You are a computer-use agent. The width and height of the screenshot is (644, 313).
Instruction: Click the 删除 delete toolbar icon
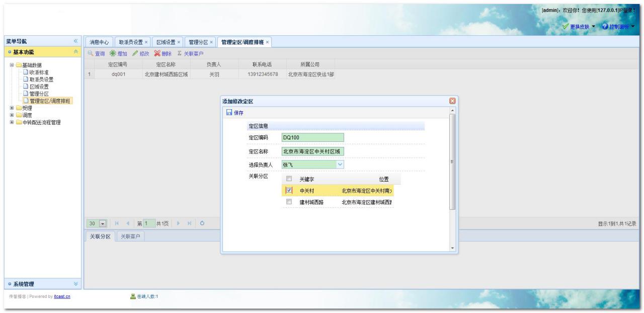[157, 54]
